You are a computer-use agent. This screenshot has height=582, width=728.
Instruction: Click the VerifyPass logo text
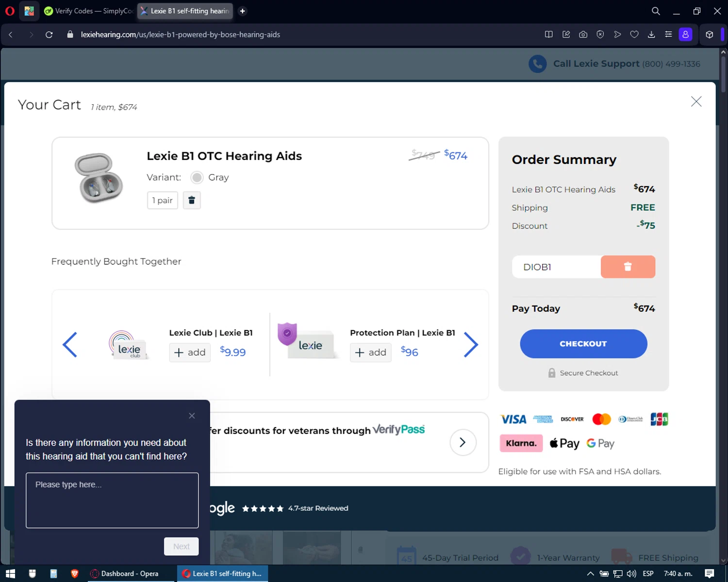pyautogui.click(x=398, y=429)
